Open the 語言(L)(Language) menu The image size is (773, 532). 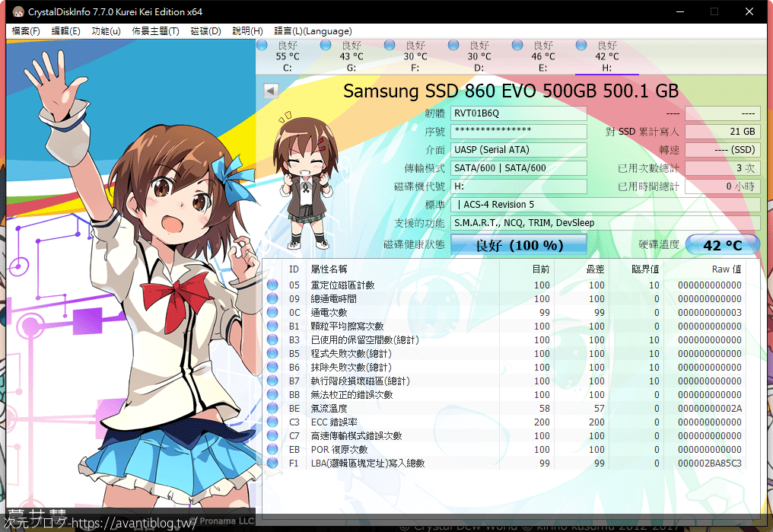[313, 31]
